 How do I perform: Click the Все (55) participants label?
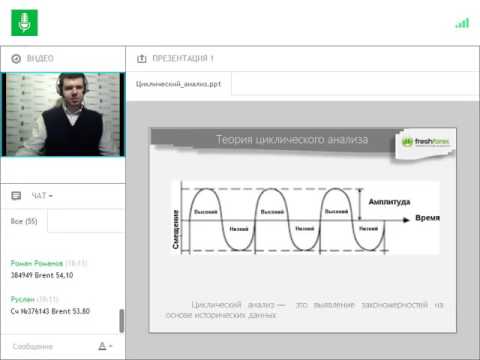[24, 221]
